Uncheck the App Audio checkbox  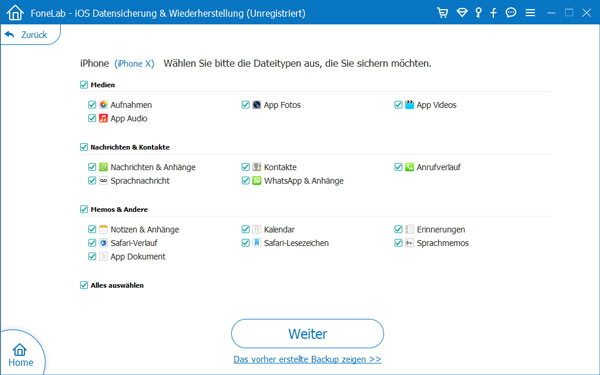[92, 118]
